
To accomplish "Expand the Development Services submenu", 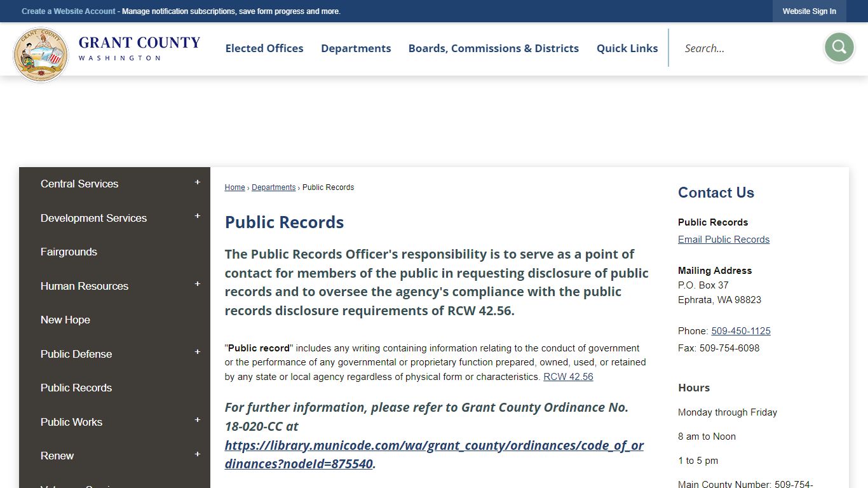I will click(197, 217).
